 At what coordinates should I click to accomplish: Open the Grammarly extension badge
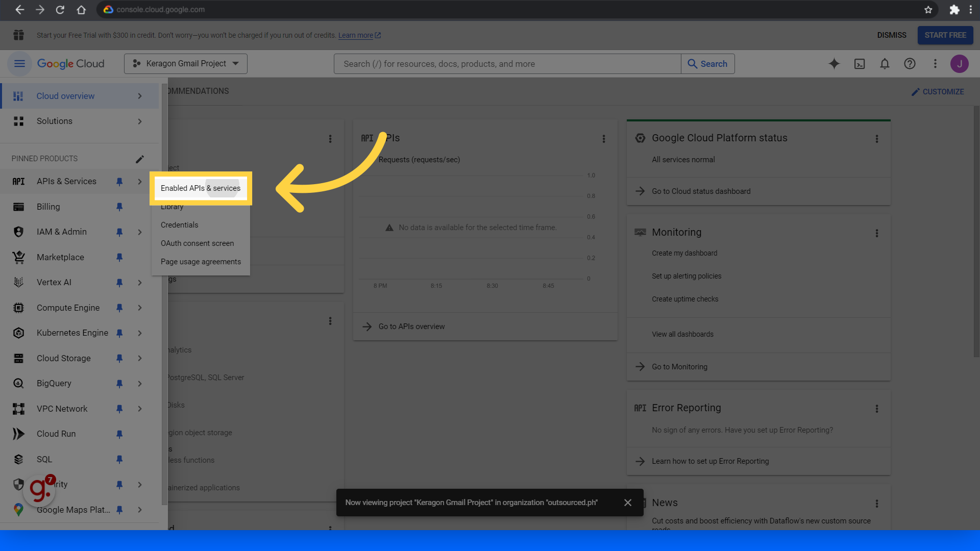40,490
